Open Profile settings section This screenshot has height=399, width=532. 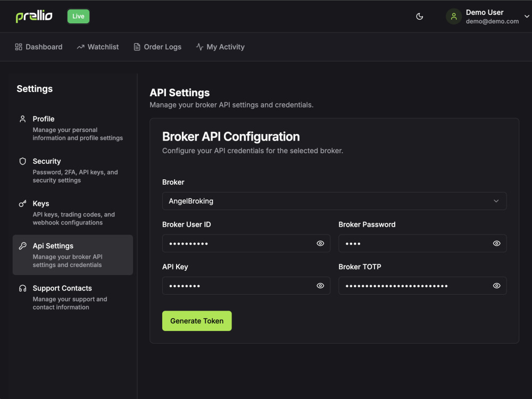pyautogui.click(x=72, y=128)
